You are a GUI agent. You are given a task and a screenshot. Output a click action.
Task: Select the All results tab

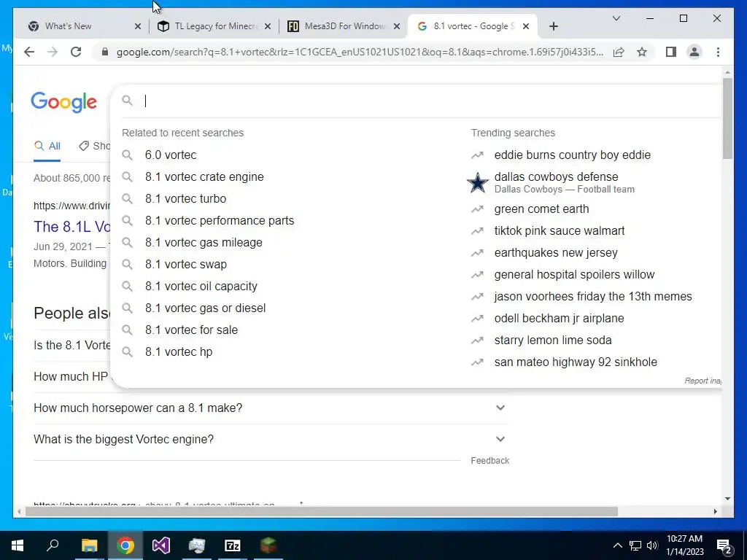click(x=47, y=146)
